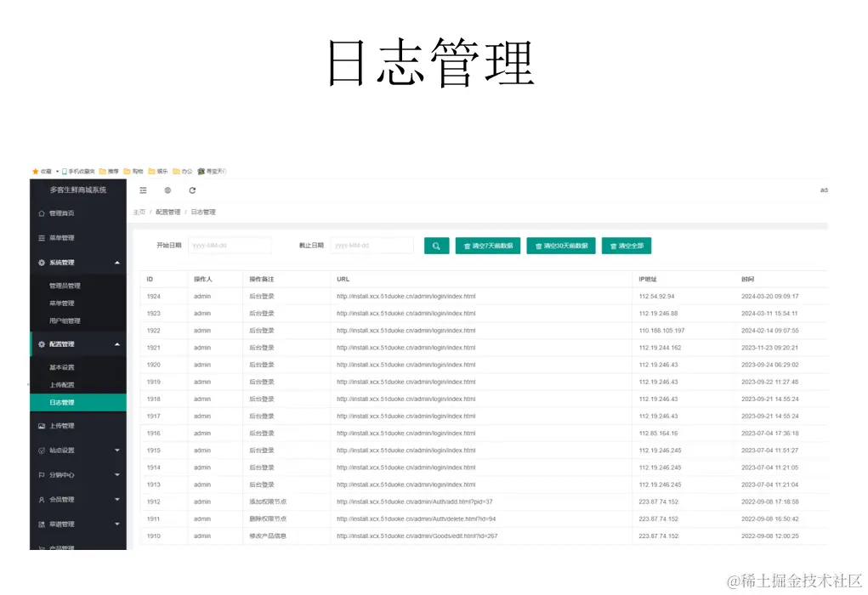Open the settings gear icon next to hamburger
Image resolution: width=868 pixels, height=595 pixels.
[167, 190]
